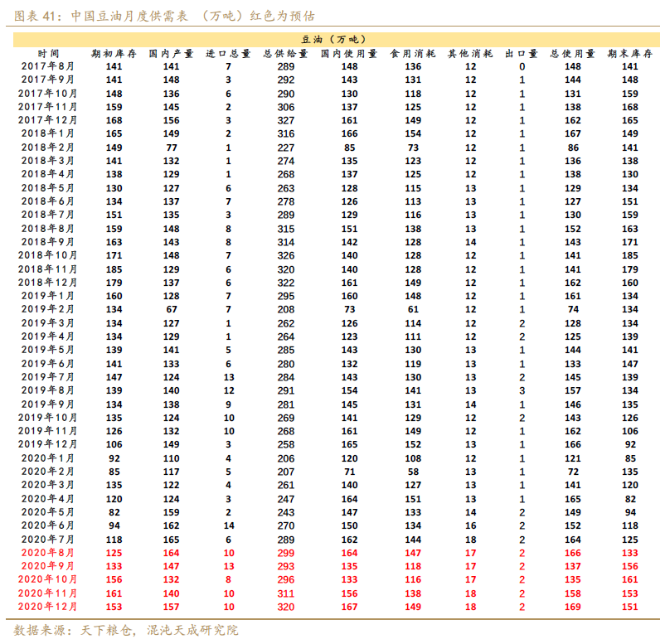The height and width of the screenshot is (644, 665).
Task: Select the 2018年4月 row label
Action: coord(47,174)
